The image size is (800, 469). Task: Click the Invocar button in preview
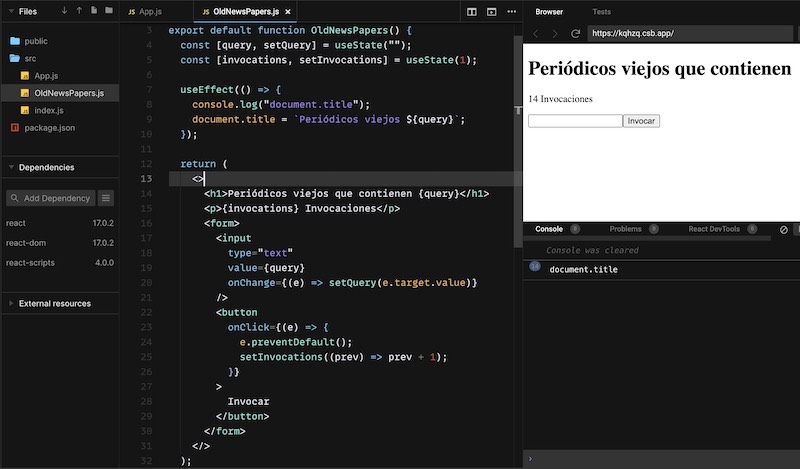641,121
